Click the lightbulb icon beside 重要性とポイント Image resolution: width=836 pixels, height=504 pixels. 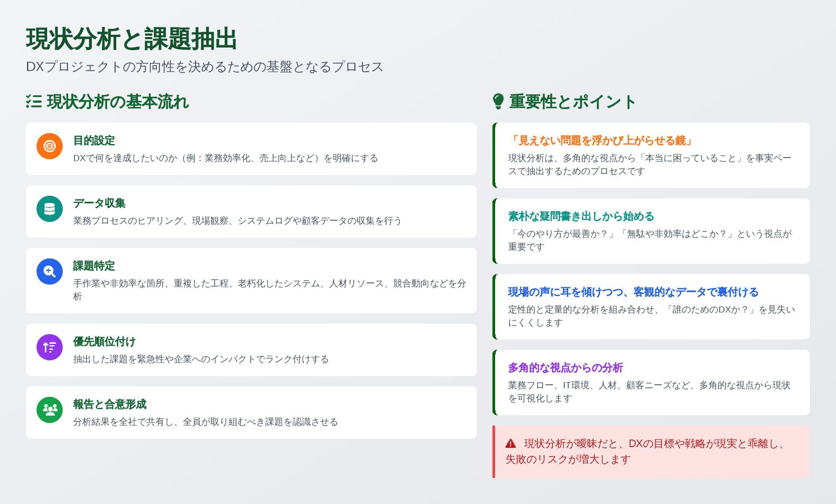pyautogui.click(x=498, y=101)
